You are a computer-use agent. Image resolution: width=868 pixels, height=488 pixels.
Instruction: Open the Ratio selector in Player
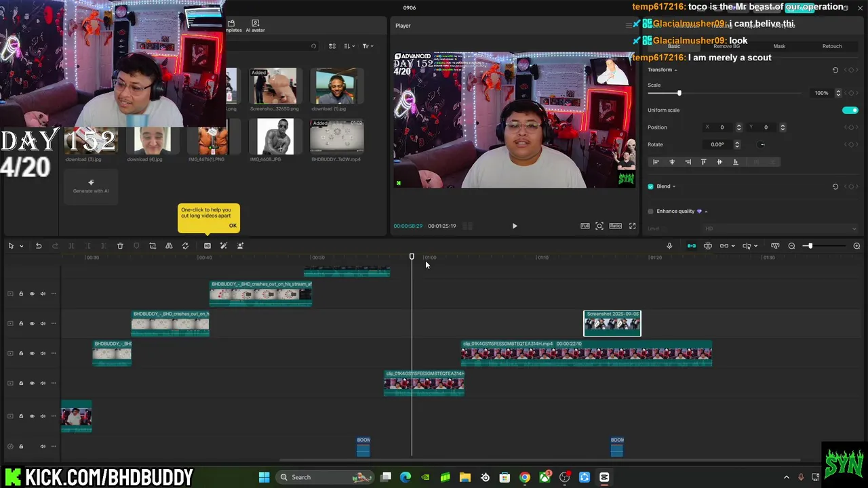(615, 226)
